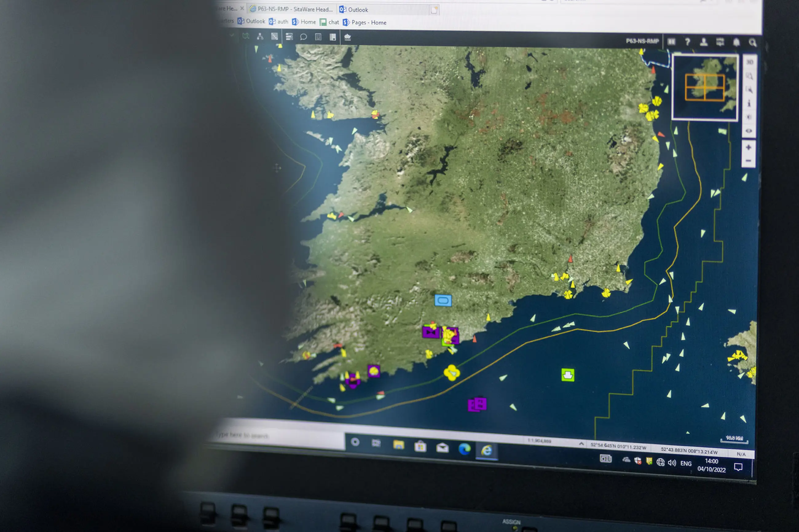799x532 pixels.
Task: Click the notification bell icon
Action: (736, 42)
